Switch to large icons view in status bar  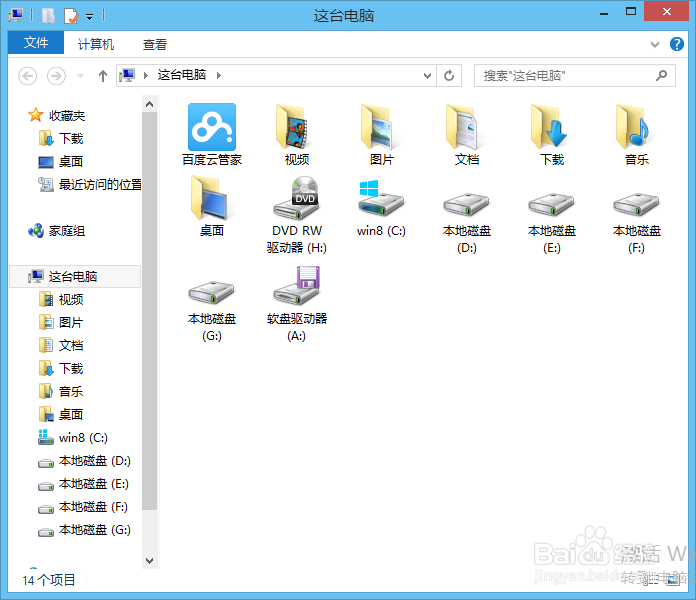[673, 579]
